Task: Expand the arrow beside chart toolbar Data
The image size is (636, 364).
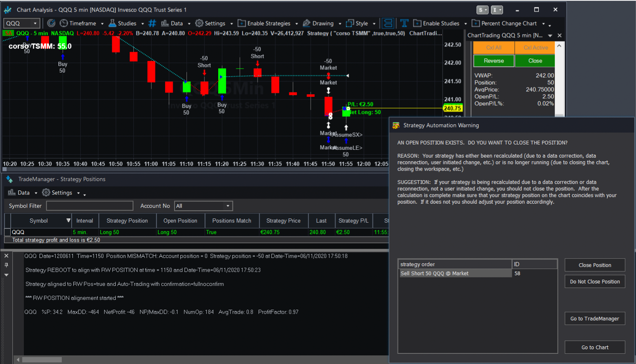Action: pos(189,24)
